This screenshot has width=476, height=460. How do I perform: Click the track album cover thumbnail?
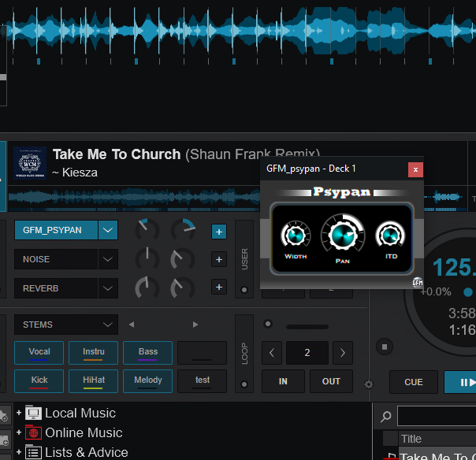point(30,163)
